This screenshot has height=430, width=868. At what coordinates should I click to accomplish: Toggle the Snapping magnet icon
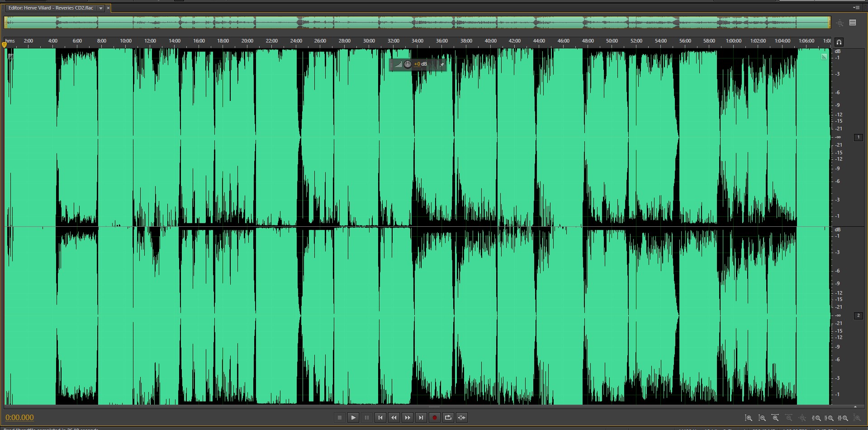[839, 42]
